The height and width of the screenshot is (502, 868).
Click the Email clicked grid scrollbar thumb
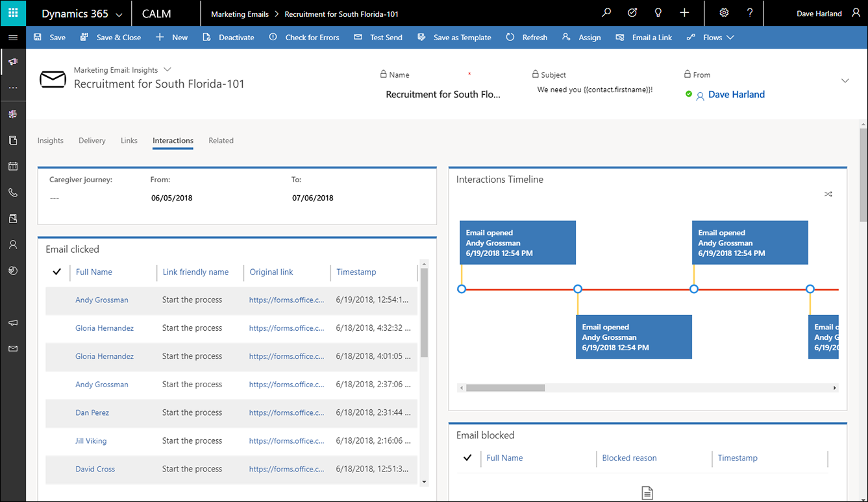click(x=425, y=313)
